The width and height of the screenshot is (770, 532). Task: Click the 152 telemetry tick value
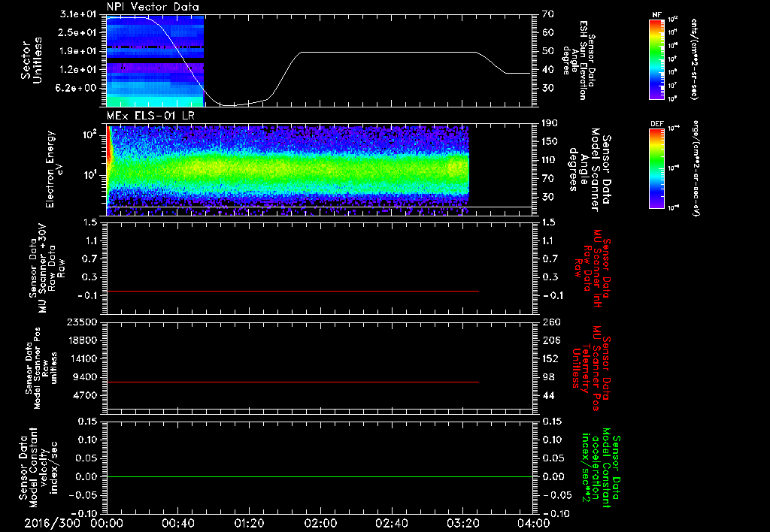[x=551, y=358]
